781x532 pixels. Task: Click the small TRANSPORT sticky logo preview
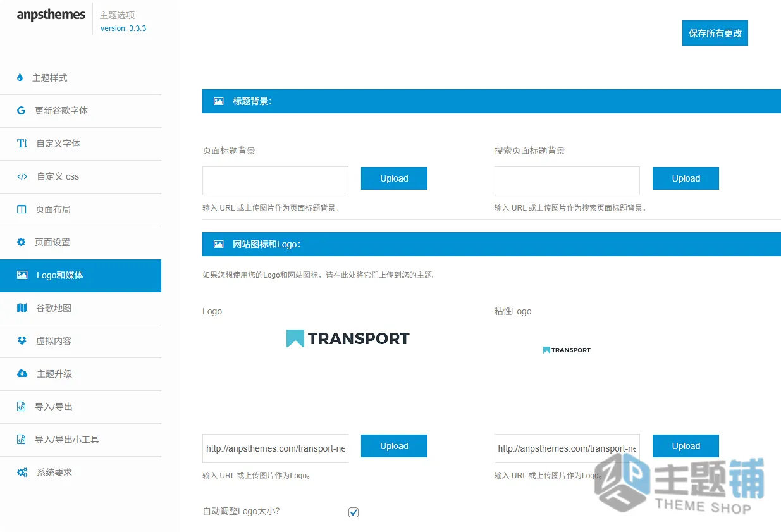click(x=567, y=350)
